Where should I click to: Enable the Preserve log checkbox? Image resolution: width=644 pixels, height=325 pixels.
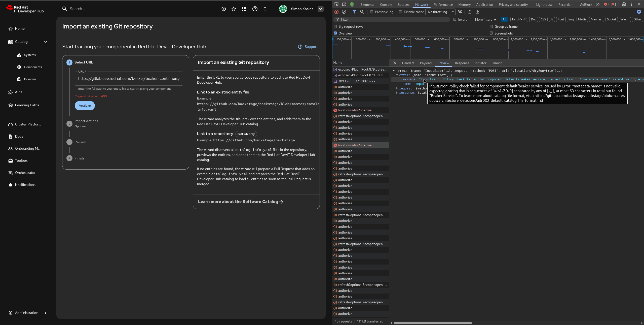[372, 12]
